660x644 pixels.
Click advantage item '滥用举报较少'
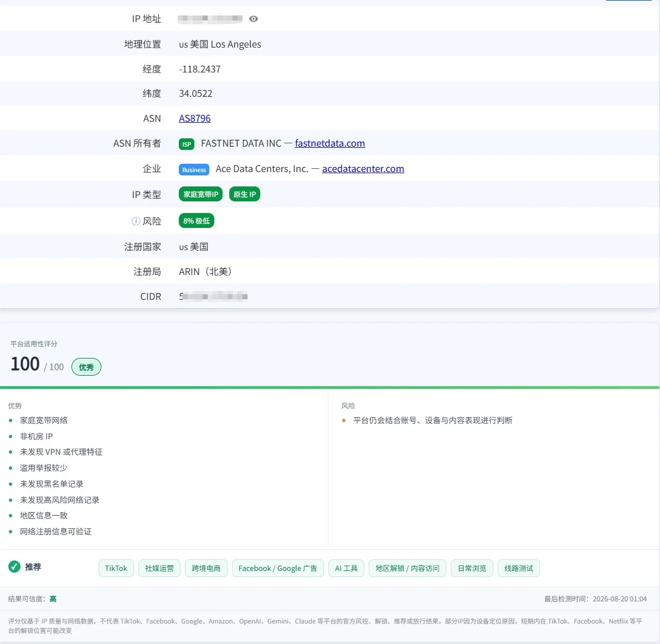click(44, 468)
